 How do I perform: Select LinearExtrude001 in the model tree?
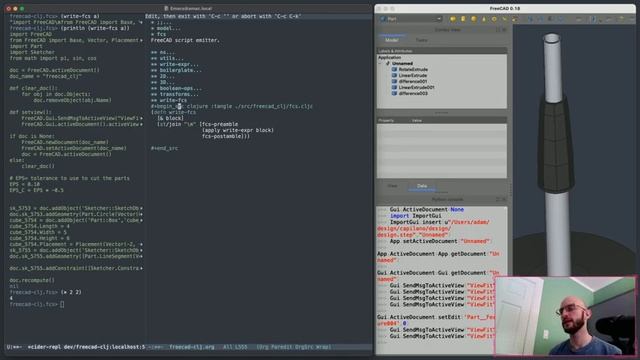coord(416,87)
